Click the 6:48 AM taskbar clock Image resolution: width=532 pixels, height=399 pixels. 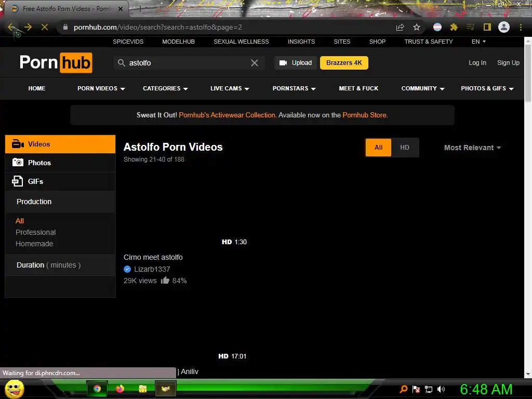click(486, 389)
